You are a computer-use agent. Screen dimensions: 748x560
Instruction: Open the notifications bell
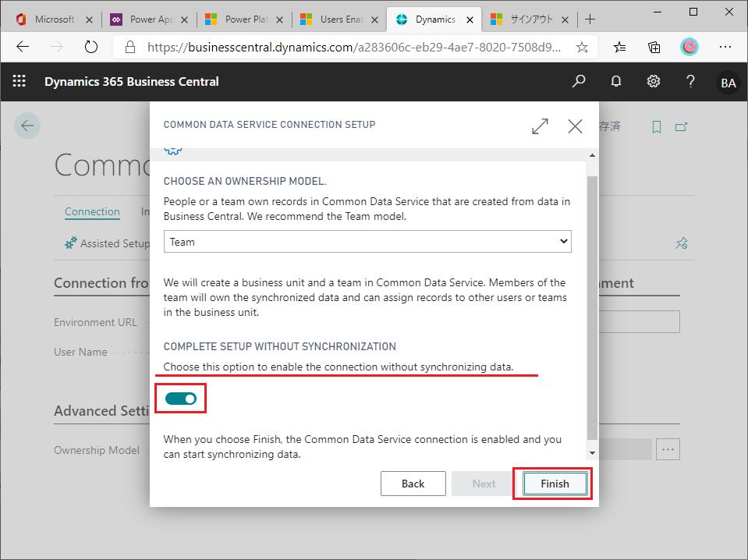tap(616, 82)
